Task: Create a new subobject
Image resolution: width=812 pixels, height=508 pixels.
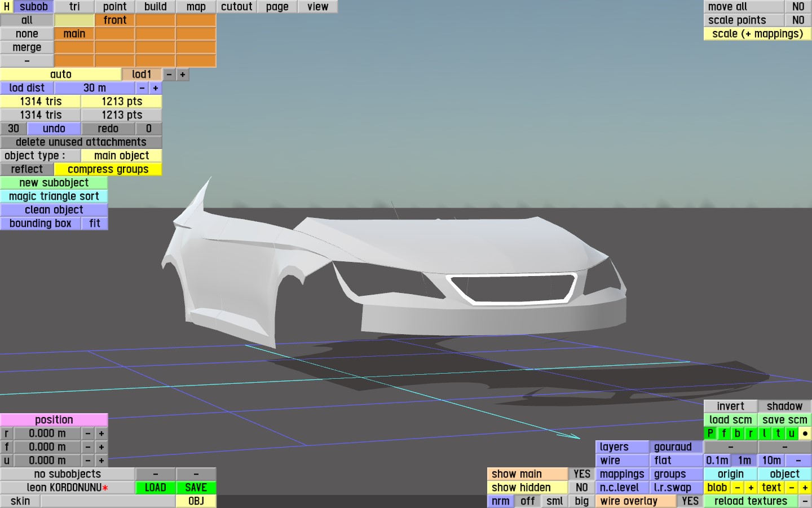Action: point(54,183)
